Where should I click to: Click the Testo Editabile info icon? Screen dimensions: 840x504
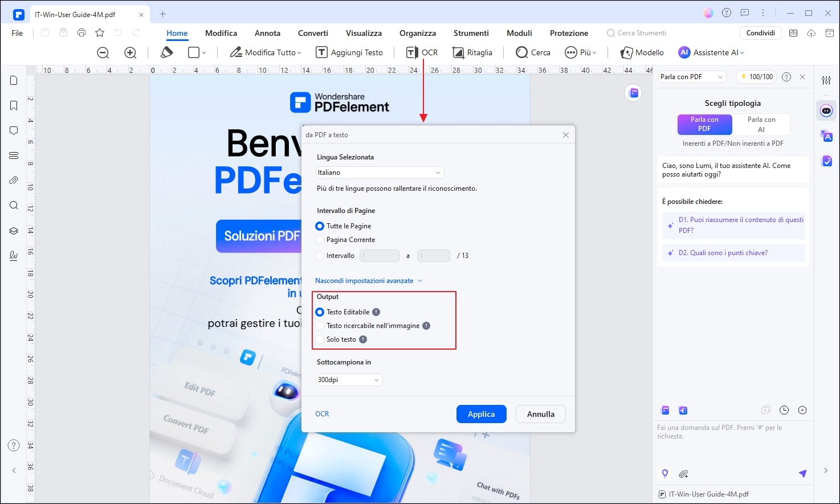tap(376, 312)
